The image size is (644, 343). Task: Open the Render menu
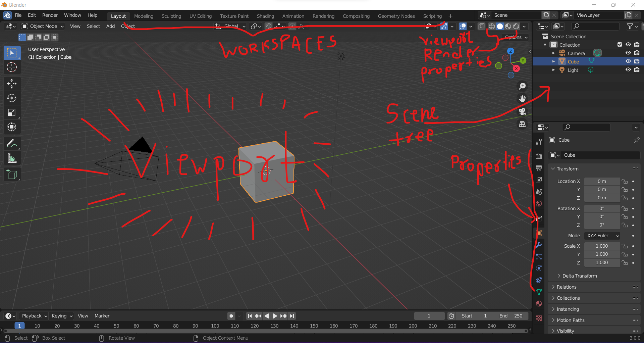coord(50,15)
